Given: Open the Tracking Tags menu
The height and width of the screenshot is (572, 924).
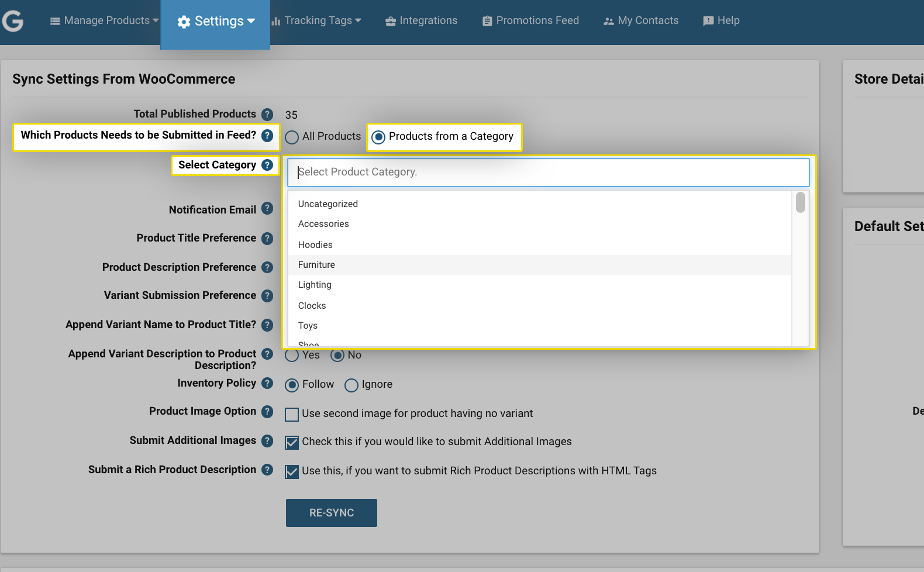Looking at the screenshot, I should tap(318, 20).
